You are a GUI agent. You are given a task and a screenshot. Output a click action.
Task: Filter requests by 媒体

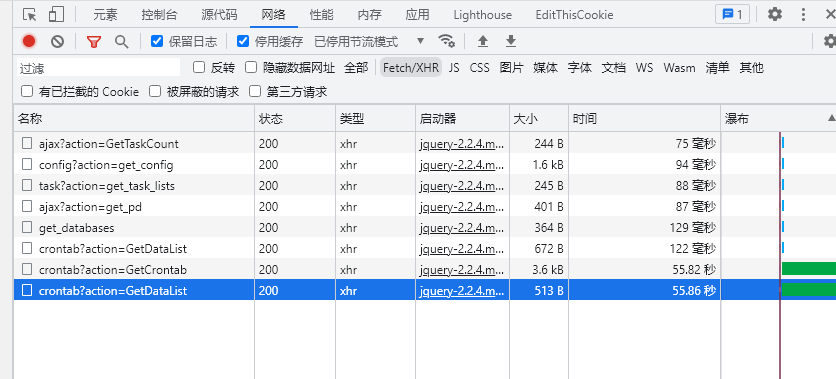coord(545,68)
